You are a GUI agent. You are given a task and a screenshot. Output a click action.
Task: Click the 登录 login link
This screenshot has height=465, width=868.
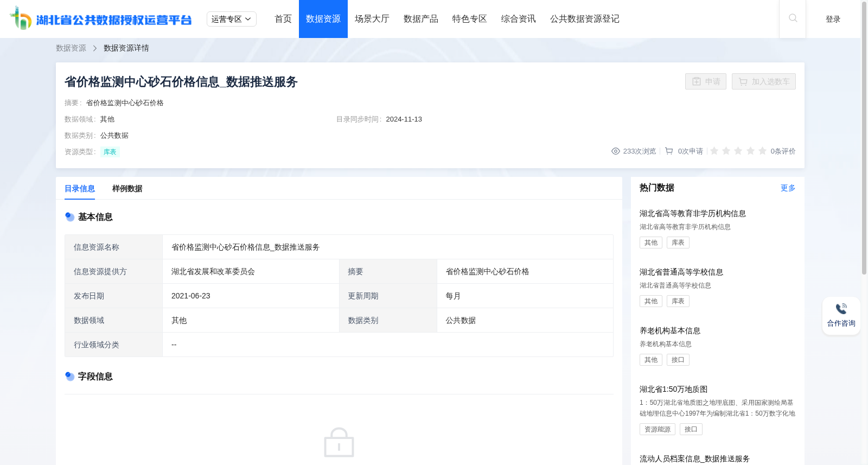pos(833,19)
